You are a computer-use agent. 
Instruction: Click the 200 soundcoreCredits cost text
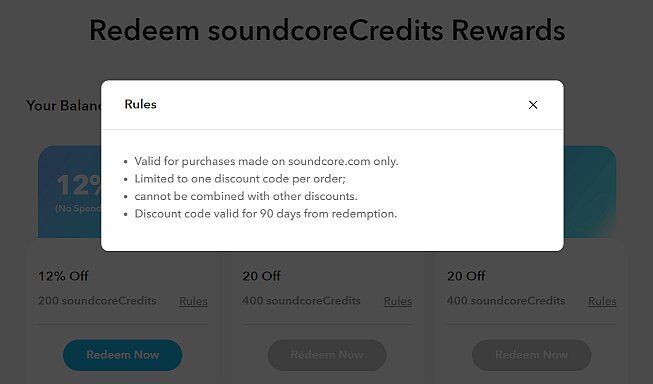97,301
